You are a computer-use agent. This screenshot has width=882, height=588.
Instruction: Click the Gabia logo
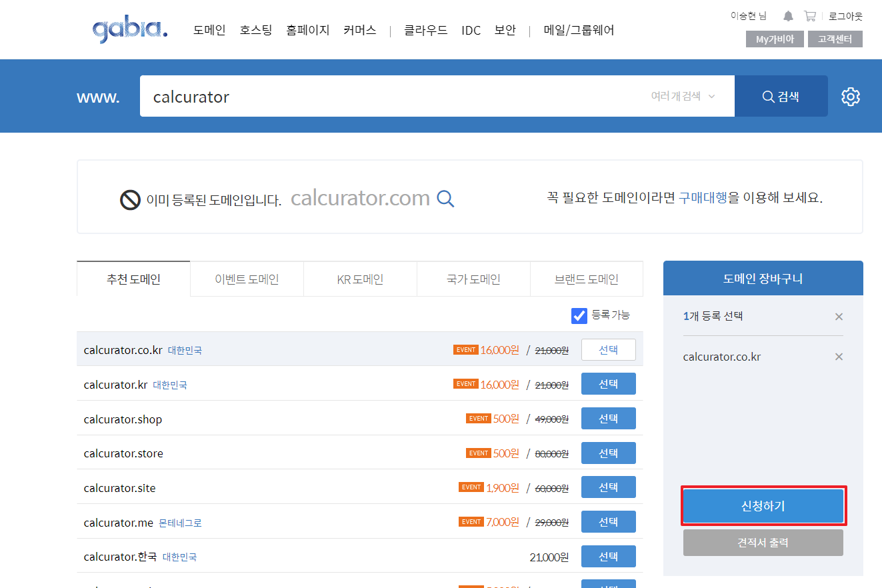(x=130, y=30)
